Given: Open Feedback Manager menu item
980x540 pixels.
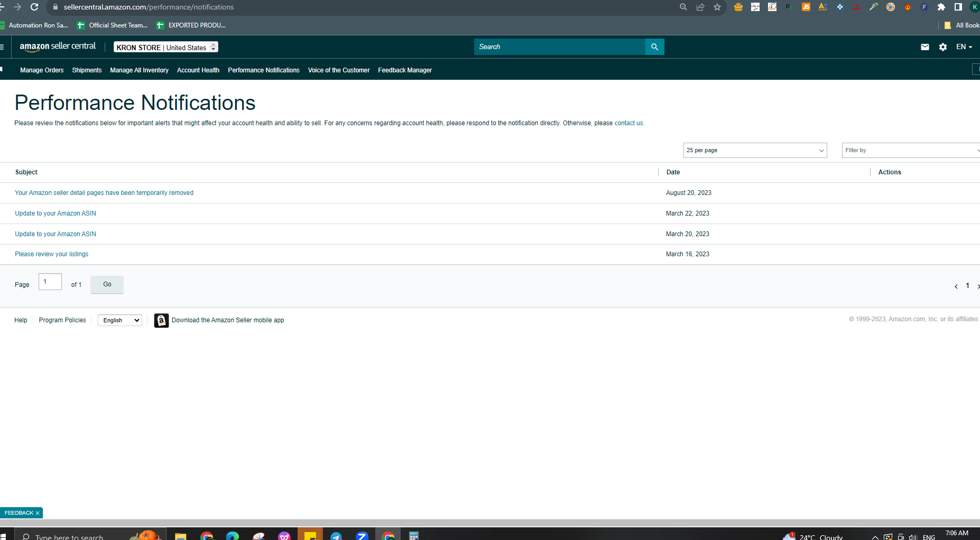Looking at the screenshot, I should (x=405, y=70).
